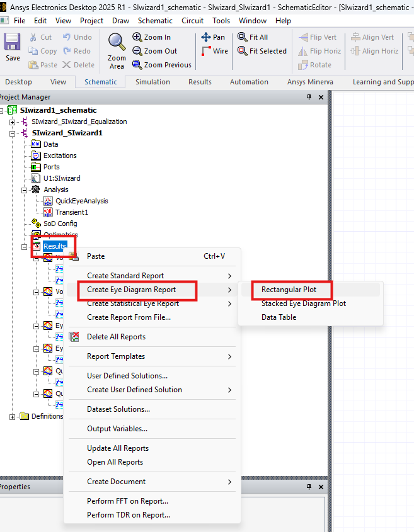Click the Save icon in the ribbon
Viewport: 414px width, 532px height.
[x=12, y=42]
